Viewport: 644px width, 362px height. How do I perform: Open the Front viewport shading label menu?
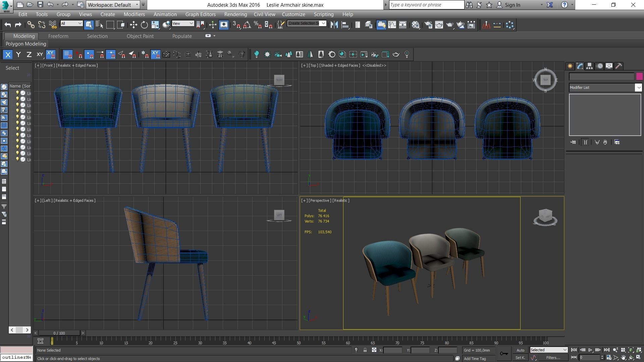77,65
